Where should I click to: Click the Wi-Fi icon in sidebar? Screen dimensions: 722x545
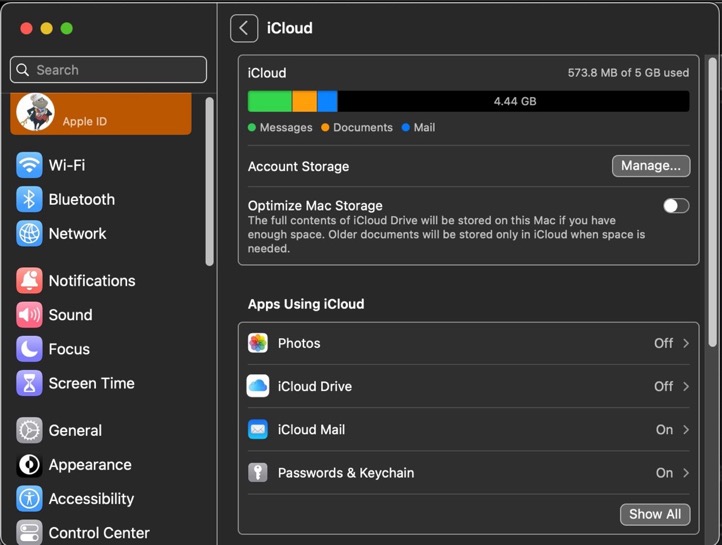coord(29,165)
